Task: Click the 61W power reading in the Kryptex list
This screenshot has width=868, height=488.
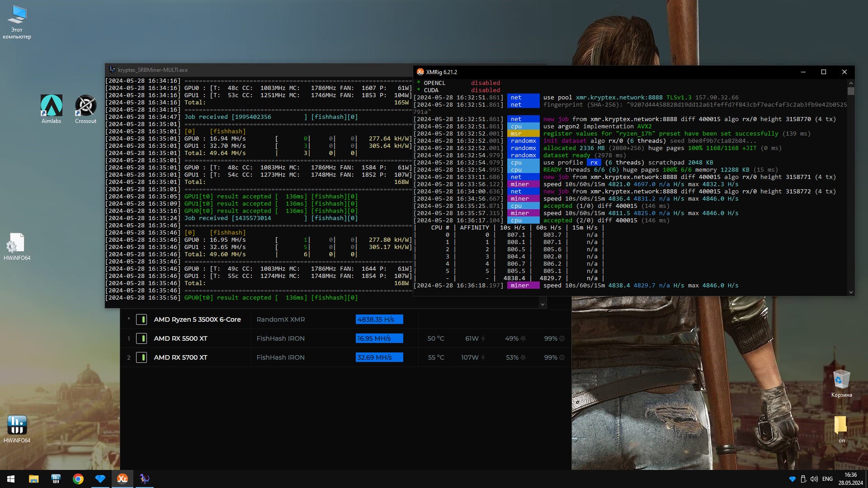Action: (472, 338)
